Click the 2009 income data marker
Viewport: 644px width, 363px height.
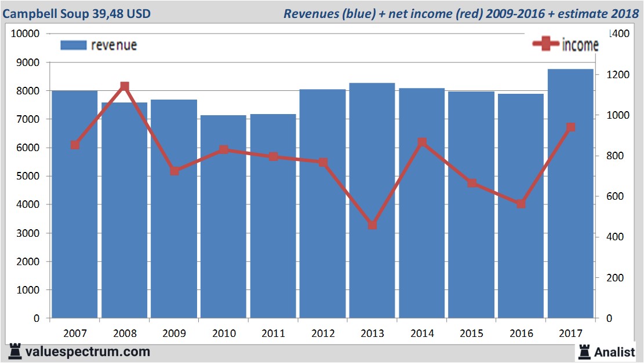pos(174,171)
